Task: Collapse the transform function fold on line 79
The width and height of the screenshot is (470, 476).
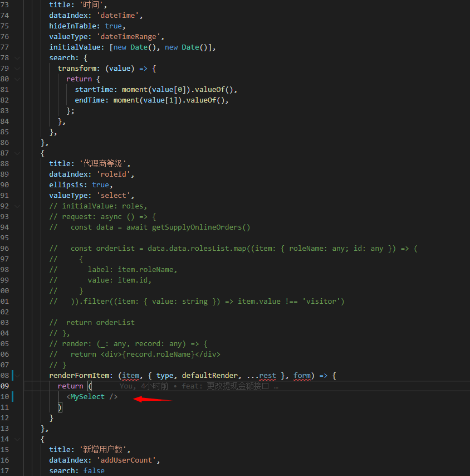Action: [x=16, y=68]
